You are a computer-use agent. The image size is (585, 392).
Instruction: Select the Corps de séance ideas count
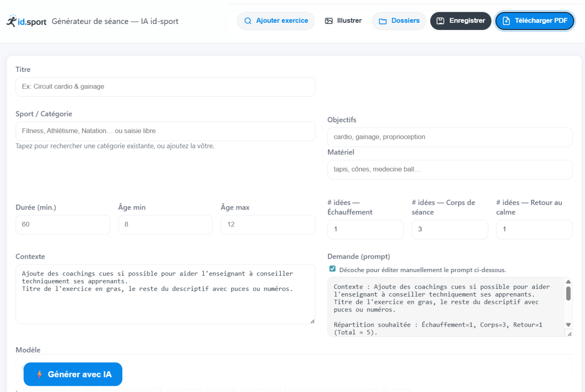pyautogui.click(x=450, y=230)
